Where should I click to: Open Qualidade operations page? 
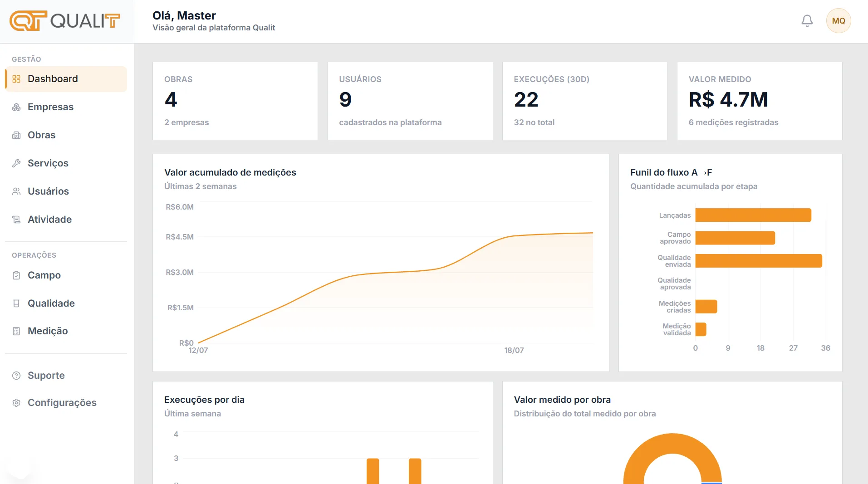pos(66,303)
